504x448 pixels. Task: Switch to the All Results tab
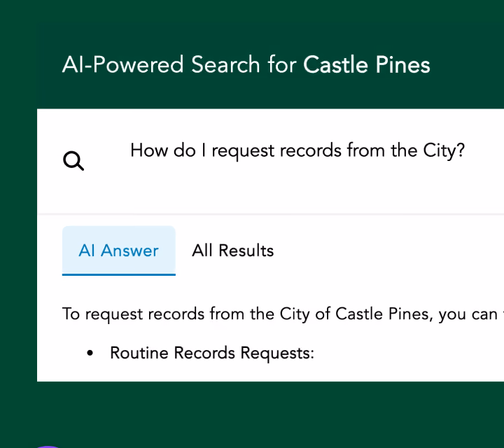[x=232, y=251]
